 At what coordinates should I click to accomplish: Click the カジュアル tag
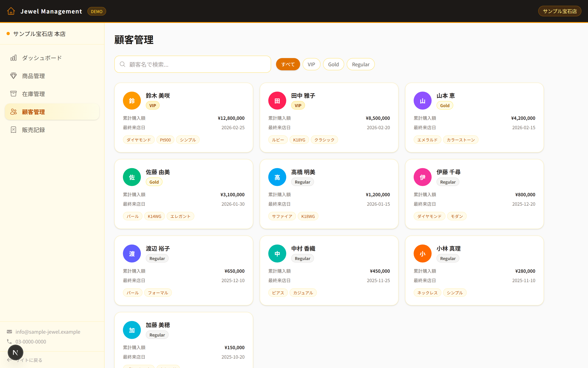303,293
